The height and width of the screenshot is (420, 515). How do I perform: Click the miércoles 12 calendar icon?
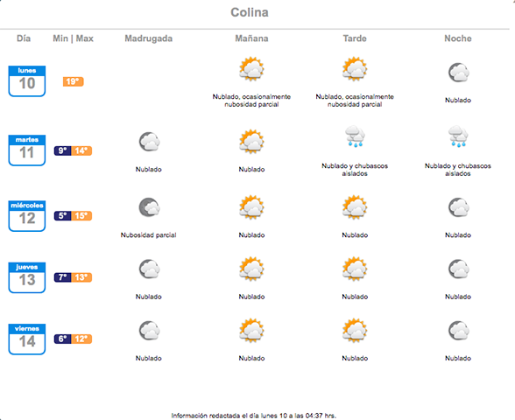tap(27, 216)
